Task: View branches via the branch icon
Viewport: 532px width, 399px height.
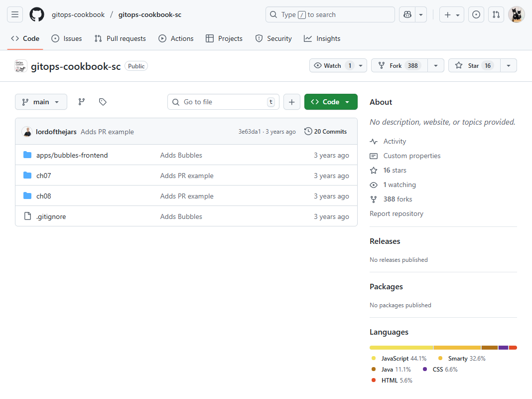Action: click(81, 102)
